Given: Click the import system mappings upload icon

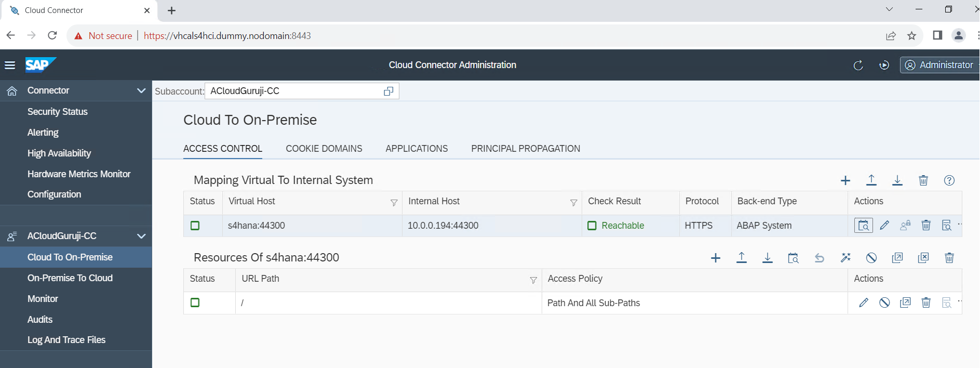Looking at the screenshot, I should coord(871,180).
